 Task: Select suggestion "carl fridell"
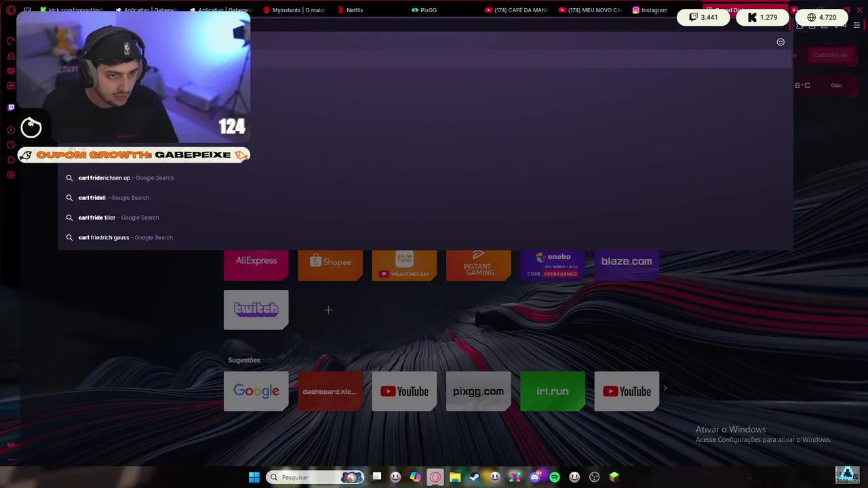pyautogui.click(x=425, y=198)
